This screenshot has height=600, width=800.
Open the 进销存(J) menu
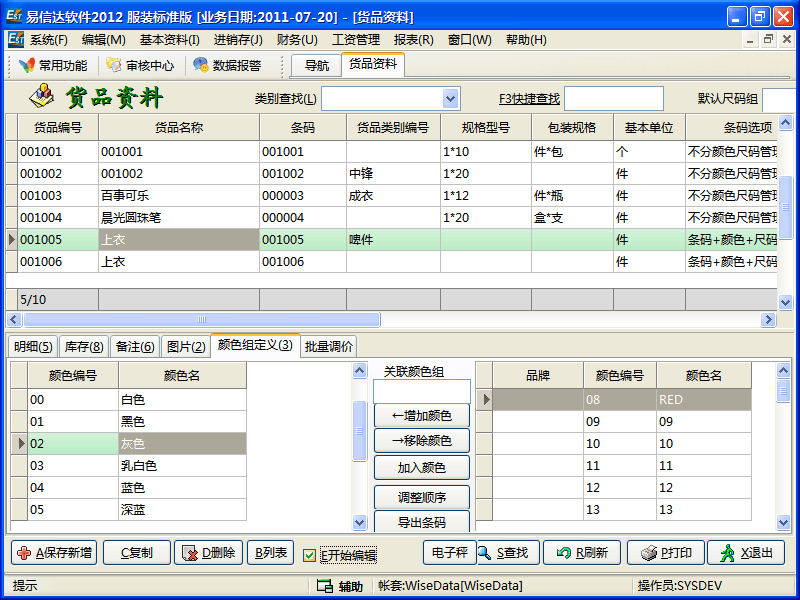pos(238,40)
